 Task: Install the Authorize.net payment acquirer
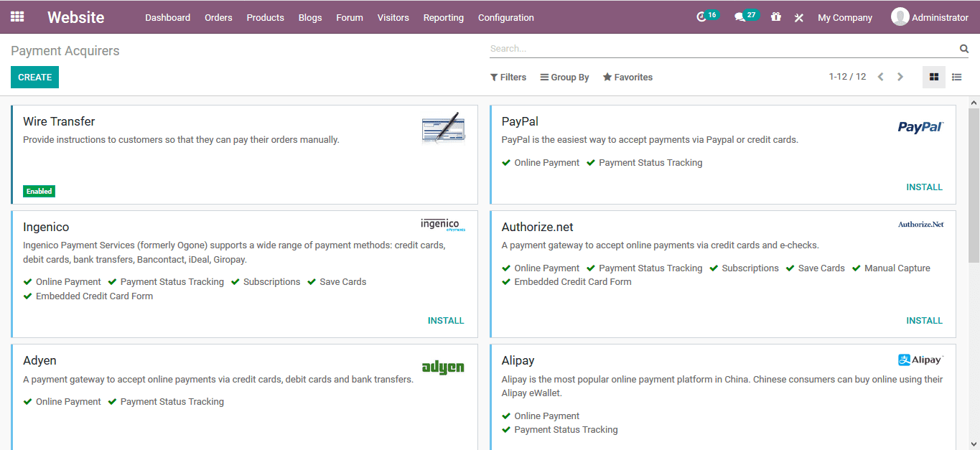tap(924, 320)
